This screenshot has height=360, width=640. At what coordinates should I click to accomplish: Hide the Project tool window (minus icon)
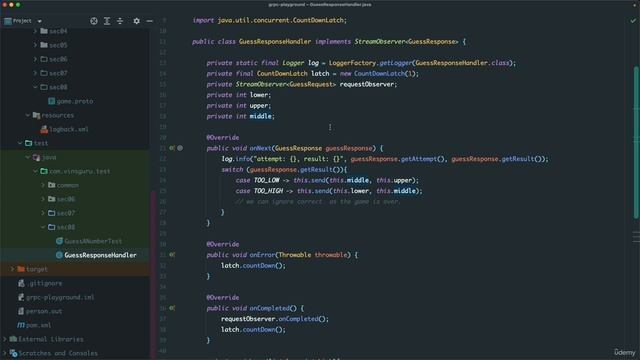pos(149,21)
